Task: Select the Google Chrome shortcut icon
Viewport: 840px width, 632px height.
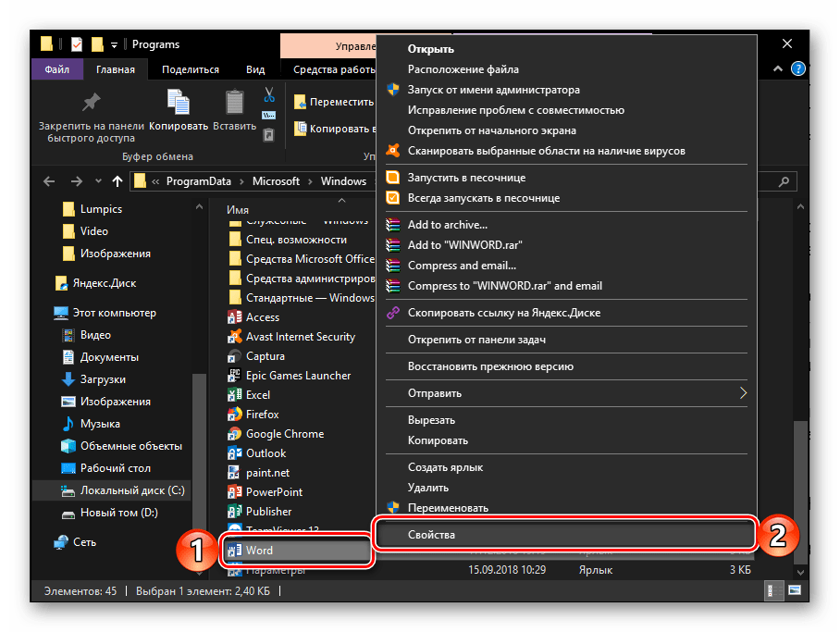Action: point(234,433)
